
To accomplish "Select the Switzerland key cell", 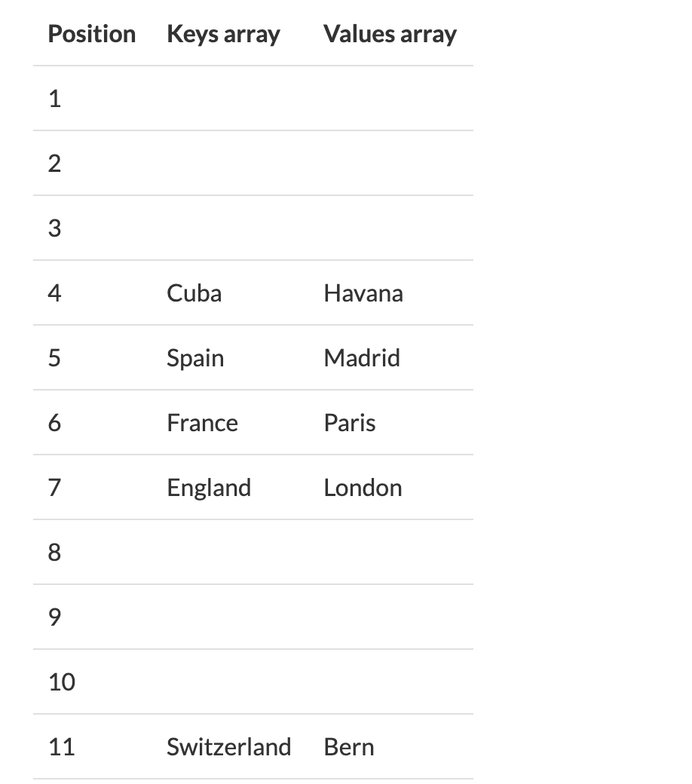I will (229, 747).
